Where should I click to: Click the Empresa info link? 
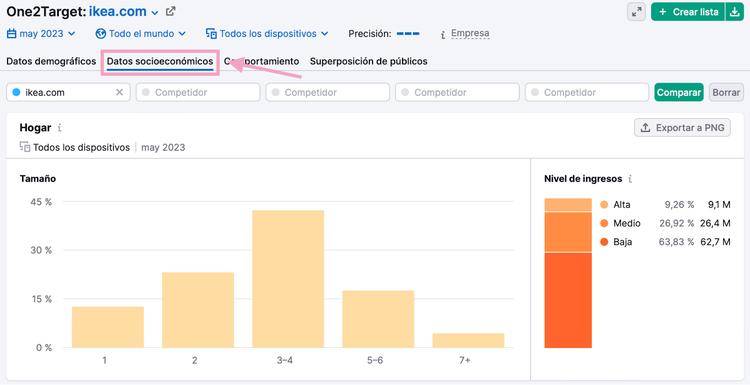click(x=470, y=33)
